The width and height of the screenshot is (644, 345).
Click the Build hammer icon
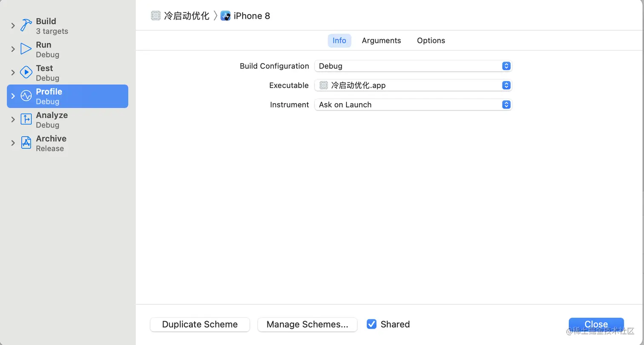tap(26, 26)
